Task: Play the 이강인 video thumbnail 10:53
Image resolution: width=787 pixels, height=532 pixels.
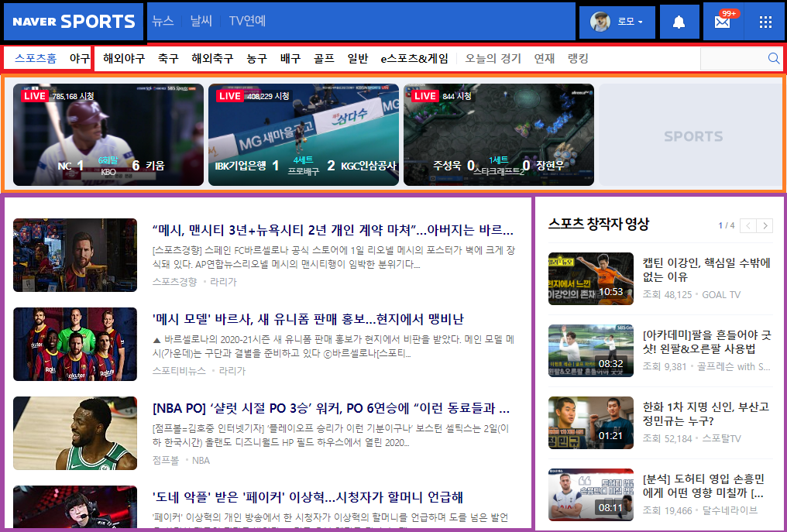Action: click(591, 279)
